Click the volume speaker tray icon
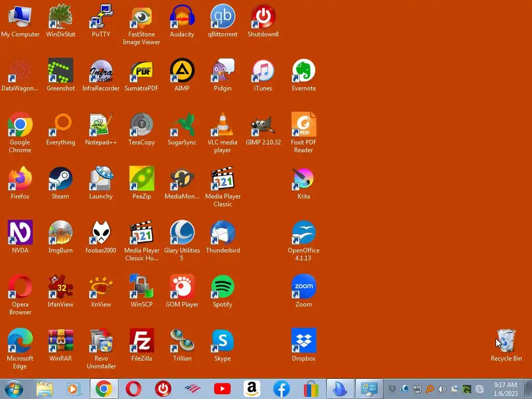532x399 pixels. pos(442,389)
